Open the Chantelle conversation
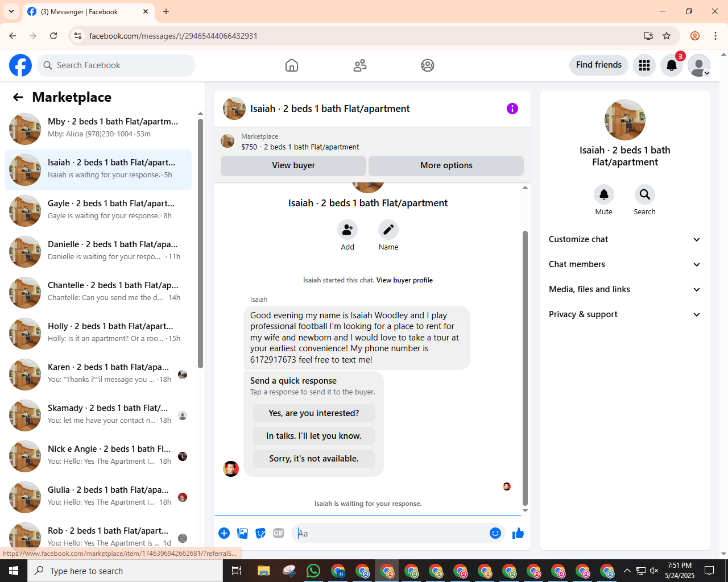This screenshot has height=582, width=728. point(98,293)
